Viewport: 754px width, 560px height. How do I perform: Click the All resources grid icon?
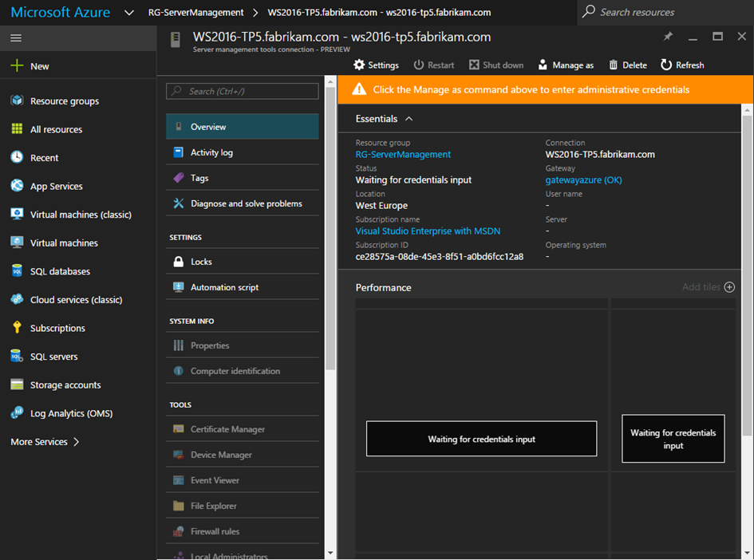(x=17, y=128)
